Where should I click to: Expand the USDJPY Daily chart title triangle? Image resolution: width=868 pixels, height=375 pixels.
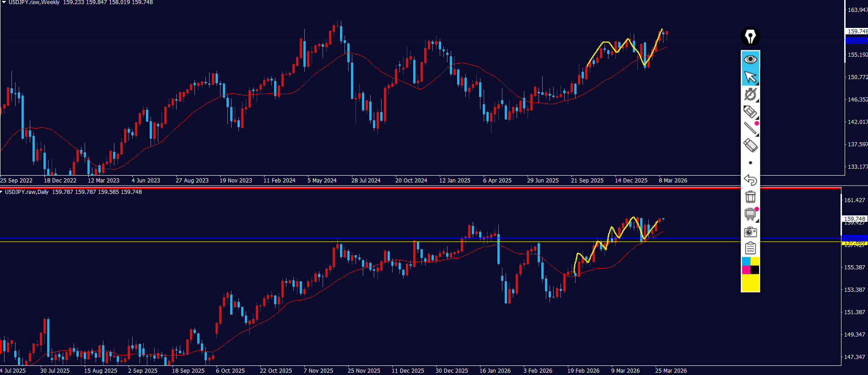click(x=2, y=192)
